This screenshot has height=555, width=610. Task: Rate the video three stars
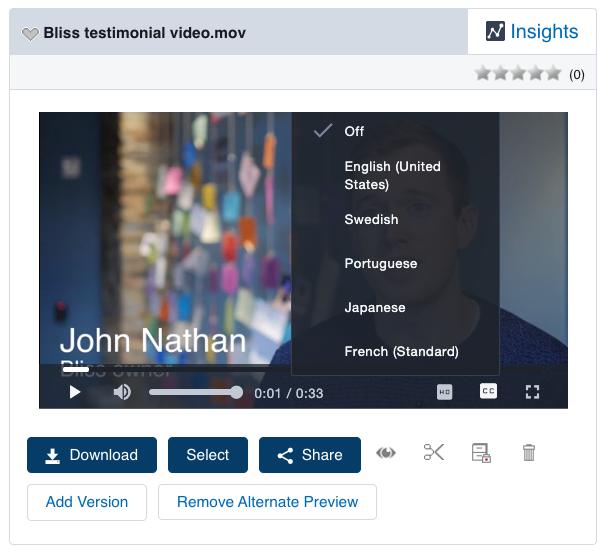[518, 73]
